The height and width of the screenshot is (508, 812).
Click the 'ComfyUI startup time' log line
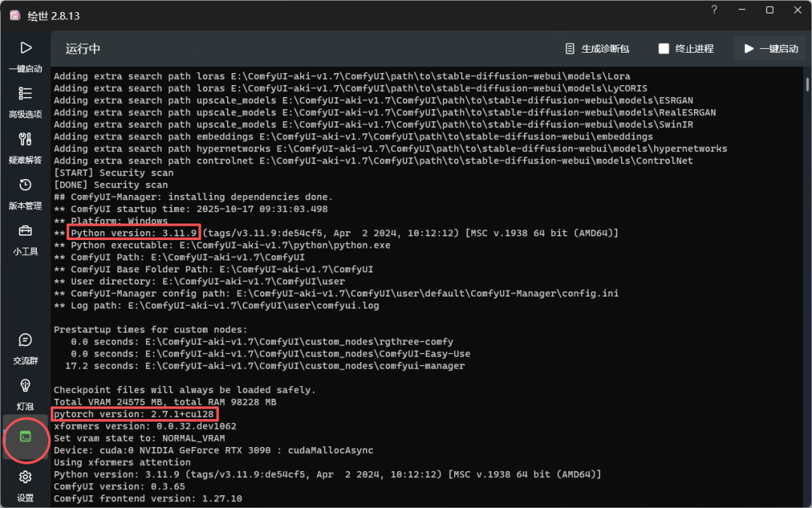pos(190,209)
